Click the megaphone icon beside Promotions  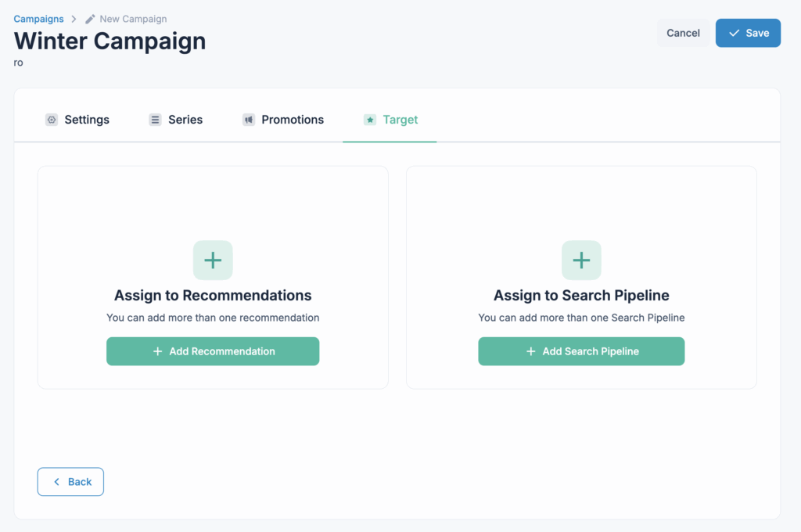(x=249, y=120)
